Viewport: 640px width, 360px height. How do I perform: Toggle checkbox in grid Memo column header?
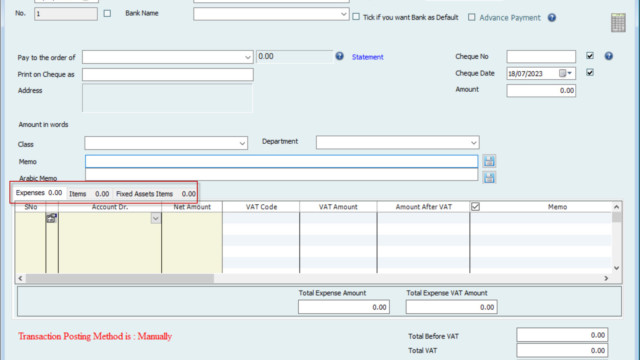tap(475, 207)
